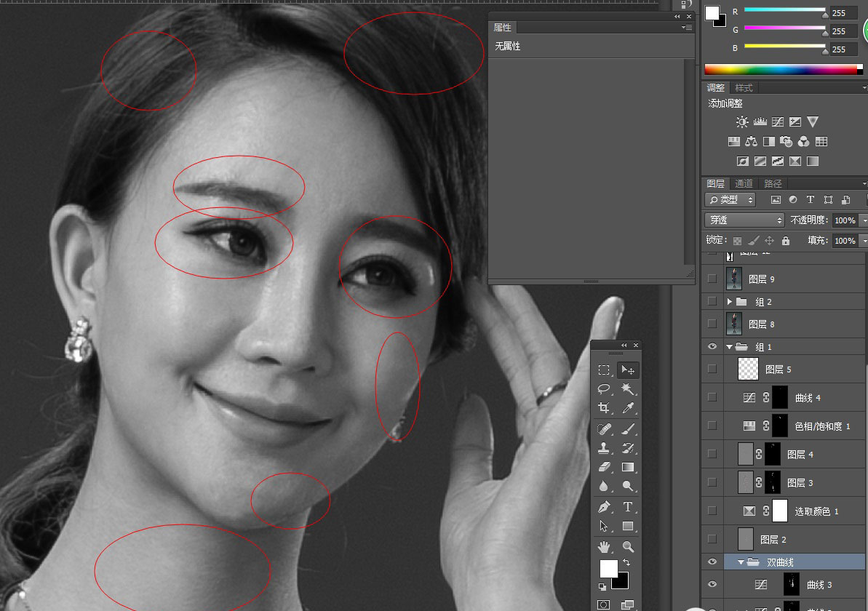Activate the Healing Brush (bandage) tool
868x611 pixels.
[x=604, y=429]
